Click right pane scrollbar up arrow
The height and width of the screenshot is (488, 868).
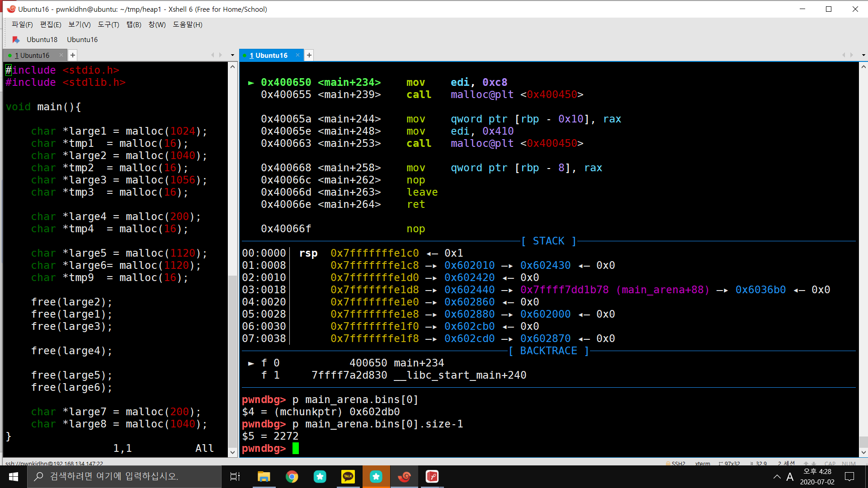click(863, 67)
